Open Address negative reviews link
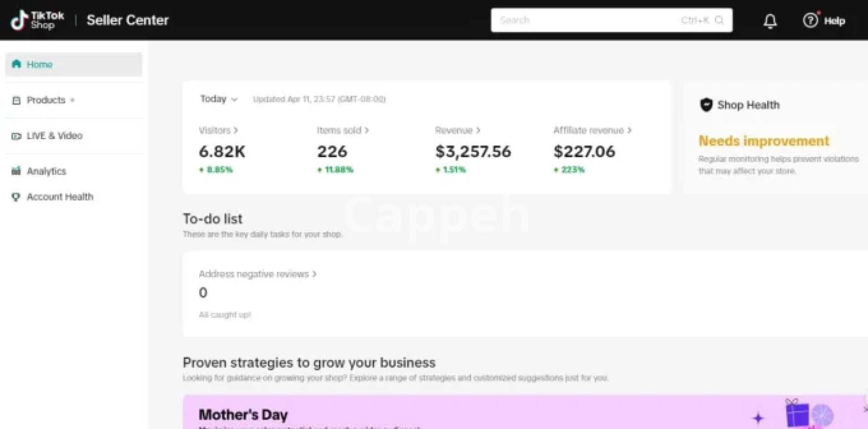The width and height of the screenshot is (868, 429). (x=258, y=274)
